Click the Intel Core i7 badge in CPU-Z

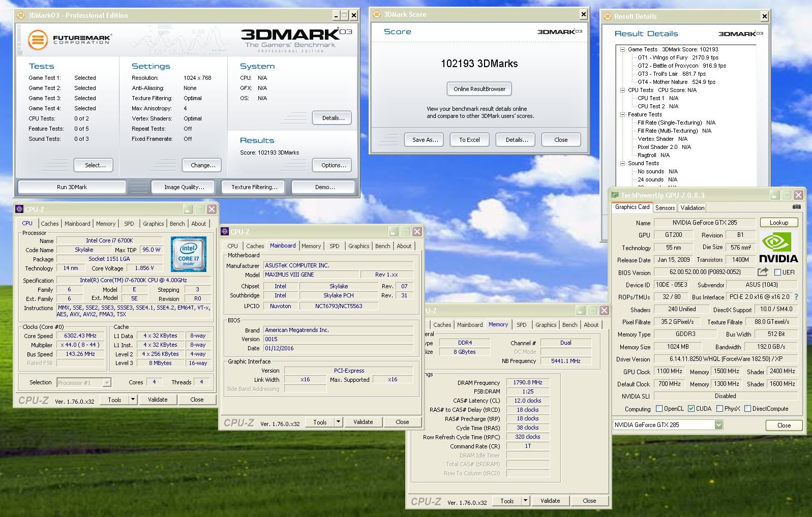189,254
